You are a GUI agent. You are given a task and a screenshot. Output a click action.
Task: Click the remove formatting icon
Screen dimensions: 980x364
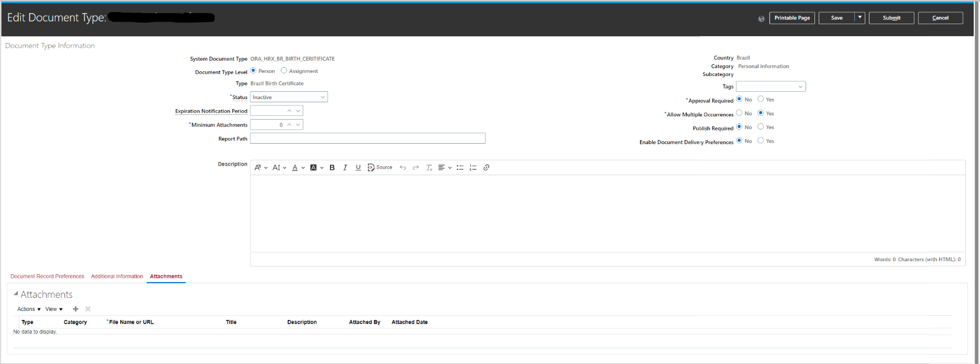(429, 167)
